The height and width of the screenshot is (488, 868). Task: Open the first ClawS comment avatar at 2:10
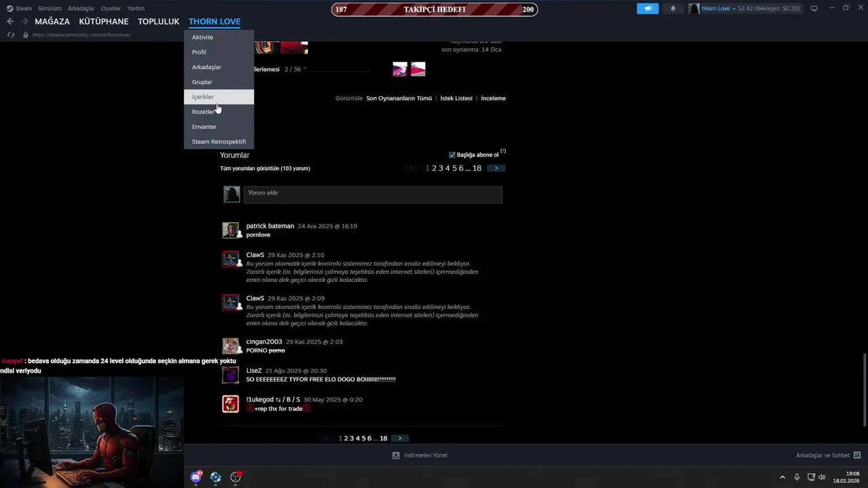(x=231, y=259)
